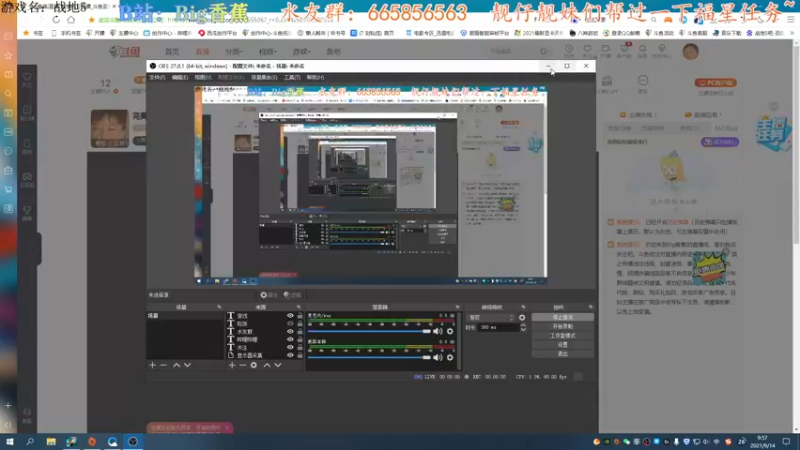Add a new scene with plus icon in Scenes panel

pos(152,365)
